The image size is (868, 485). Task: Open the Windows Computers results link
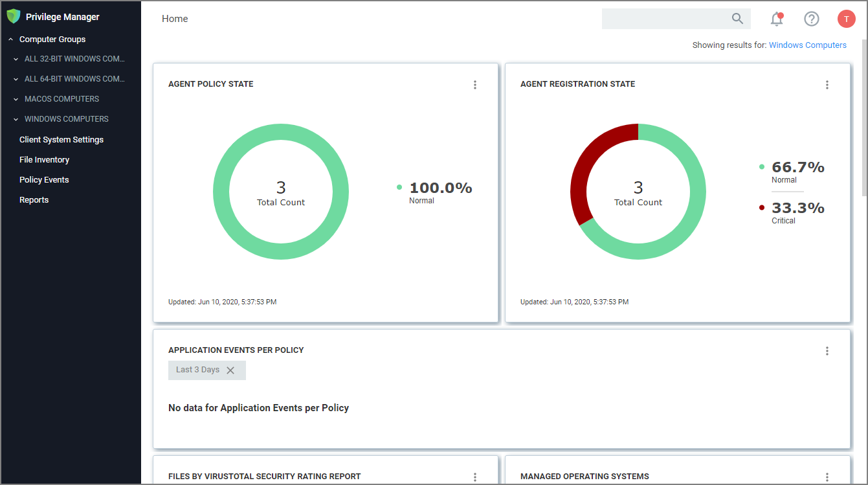(807, 45)
